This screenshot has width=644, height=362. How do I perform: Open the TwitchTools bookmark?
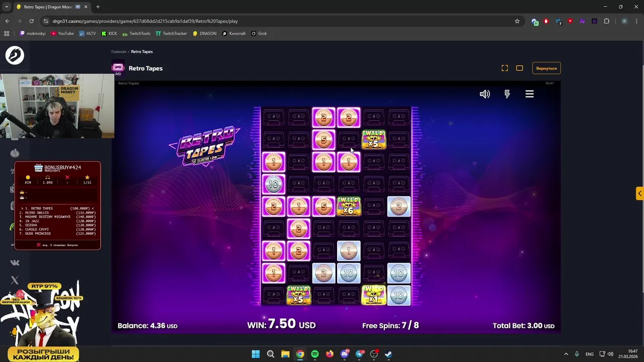(136, 33)
